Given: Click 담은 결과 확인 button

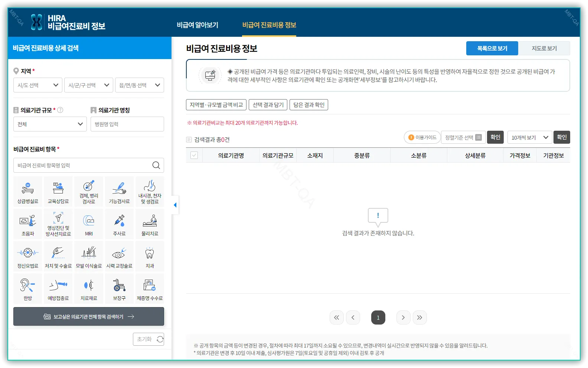Looking at the screenshot, I should 309,105.
